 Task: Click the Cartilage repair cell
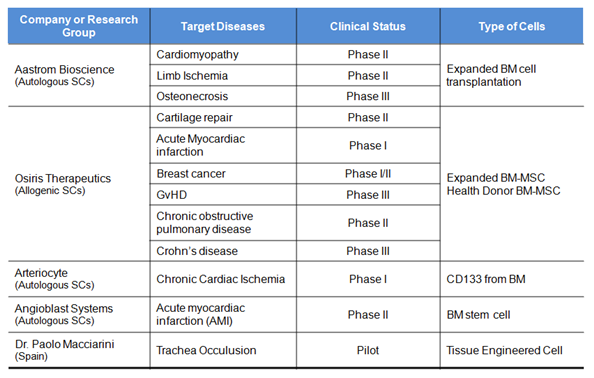(x=223, y=117)
